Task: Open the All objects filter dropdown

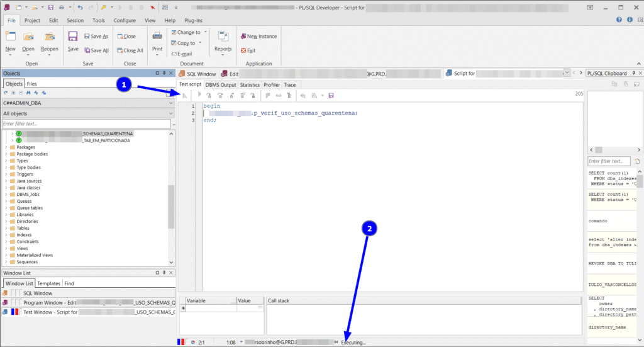Action: pyautogui.click(x=170, y=113)
